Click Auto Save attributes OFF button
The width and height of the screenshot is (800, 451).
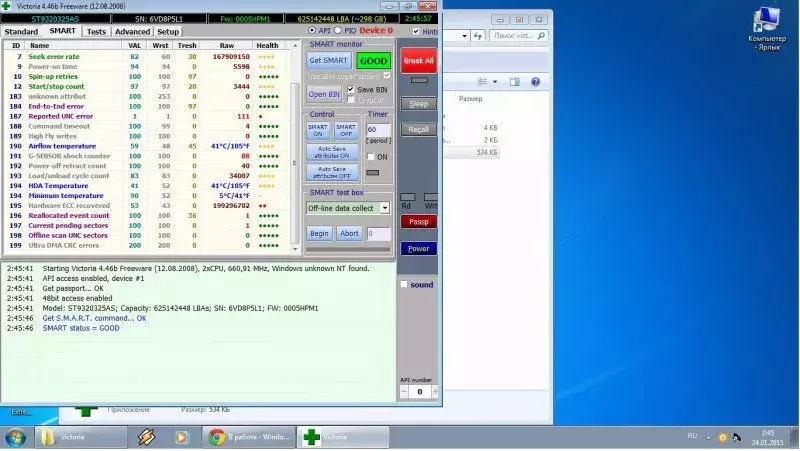(332, 172)
